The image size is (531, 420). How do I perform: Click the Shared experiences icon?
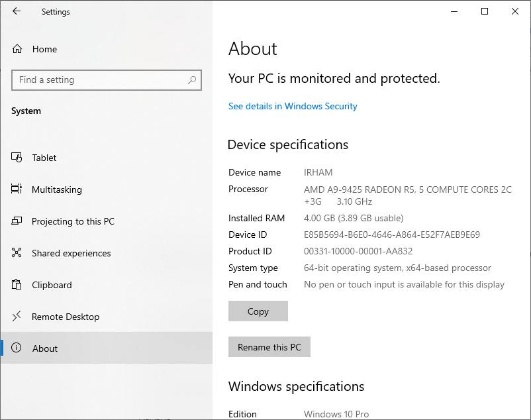[17, 252]
